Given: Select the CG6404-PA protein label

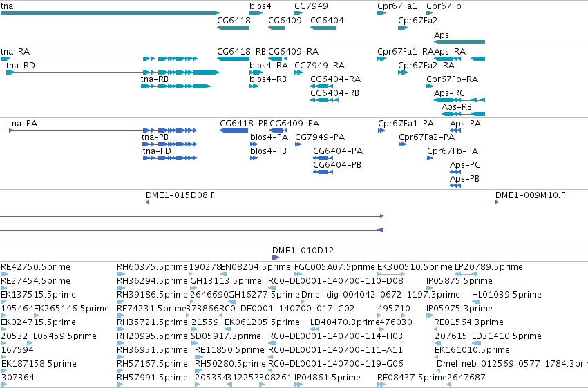Looking at the screenshot, I should [x=338, y=151].
